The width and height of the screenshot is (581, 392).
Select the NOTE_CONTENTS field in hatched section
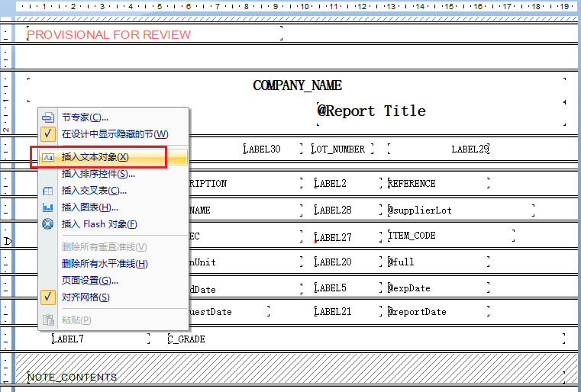(x=73, y=377)
